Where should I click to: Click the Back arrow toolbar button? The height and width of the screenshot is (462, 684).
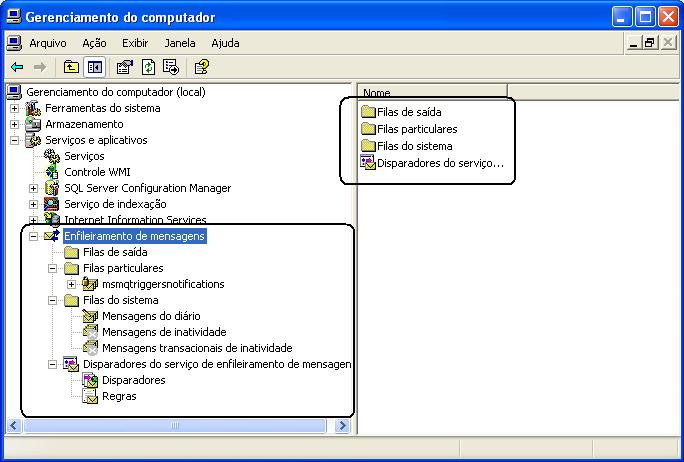click(17, 67)
